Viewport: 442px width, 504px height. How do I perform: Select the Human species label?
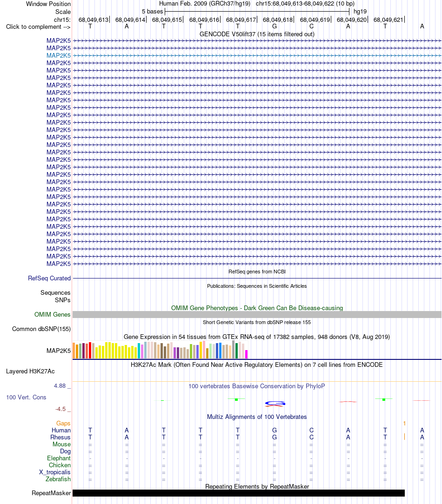(x=61, y=431)
